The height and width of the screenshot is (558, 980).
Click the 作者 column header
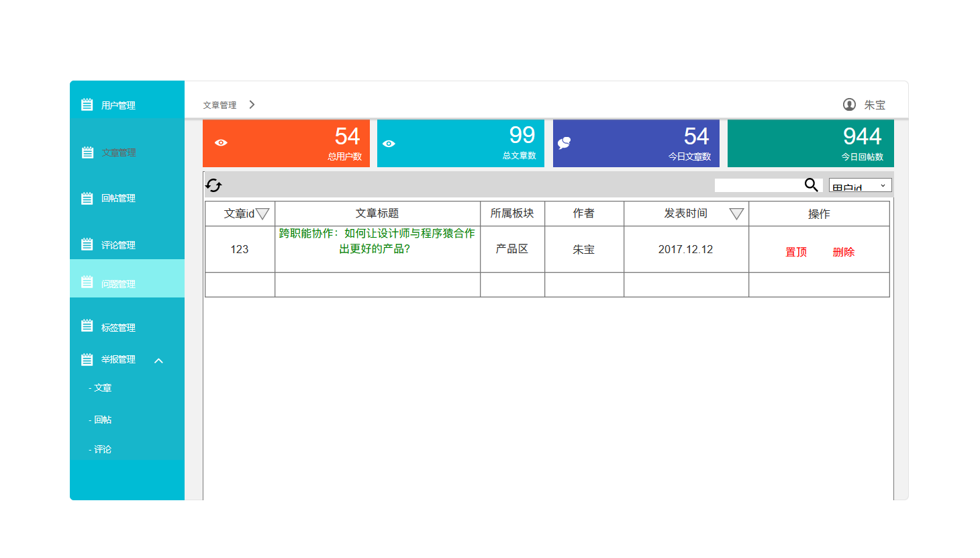584,214
